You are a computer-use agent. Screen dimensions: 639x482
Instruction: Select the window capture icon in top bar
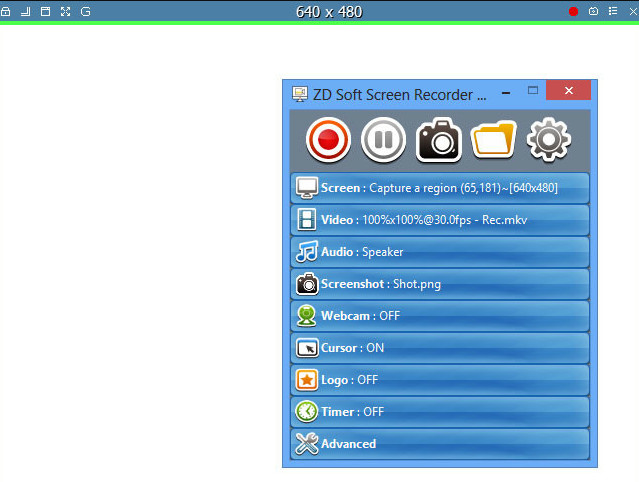click(x=45, y=11)
